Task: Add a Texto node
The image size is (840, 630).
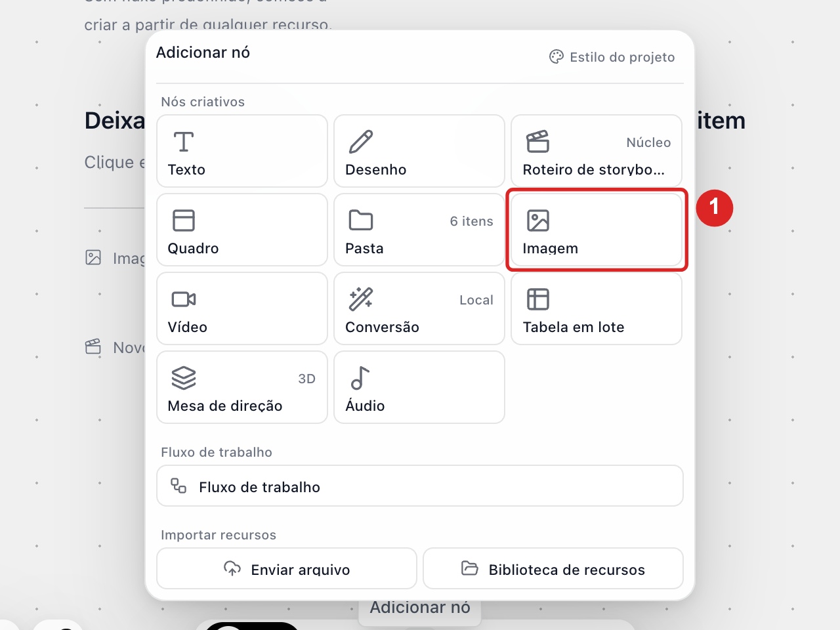Action: 242,151
